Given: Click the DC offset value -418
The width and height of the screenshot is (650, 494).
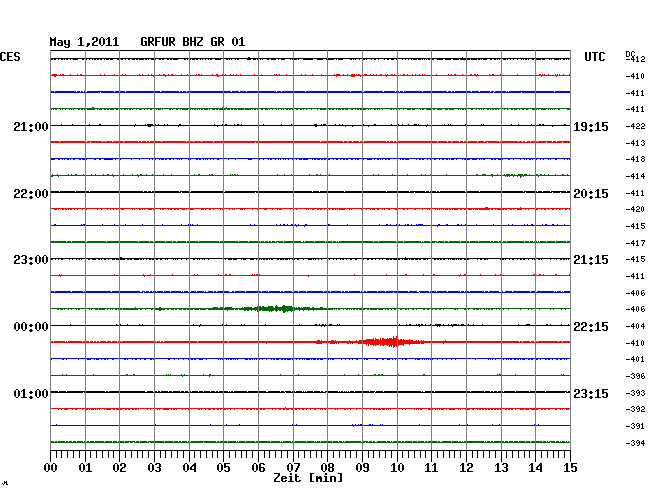Looking at the screenshot, I should (635, 159).
